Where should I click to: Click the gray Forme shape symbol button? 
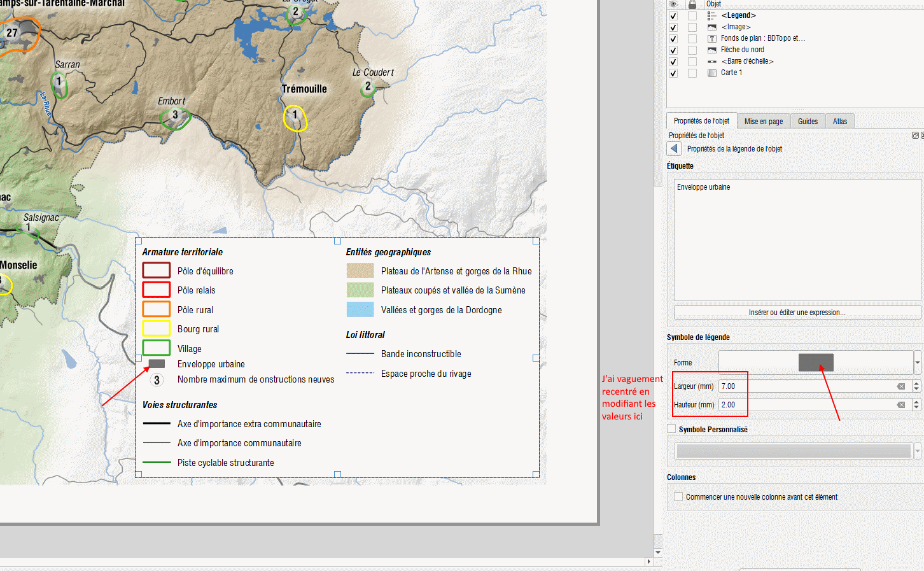[816, 362]
